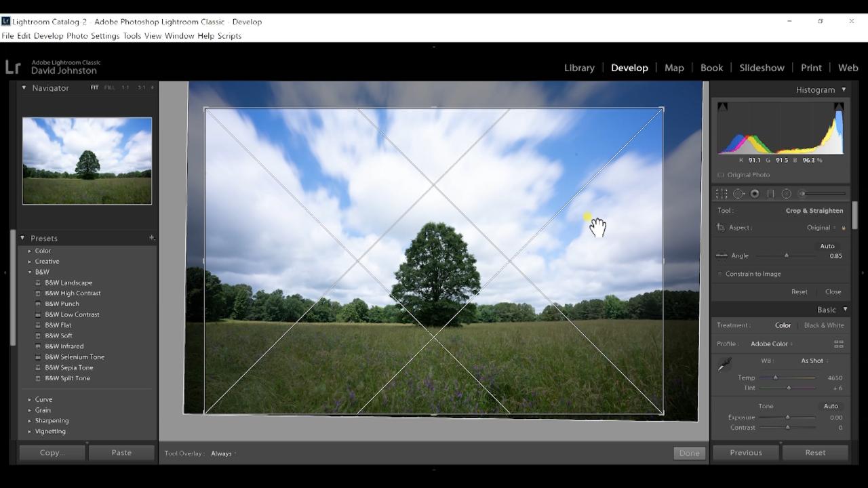Screen dimensions: 868x488
Task: Select the Spot Removal tool
Action: tap(738, 193)
